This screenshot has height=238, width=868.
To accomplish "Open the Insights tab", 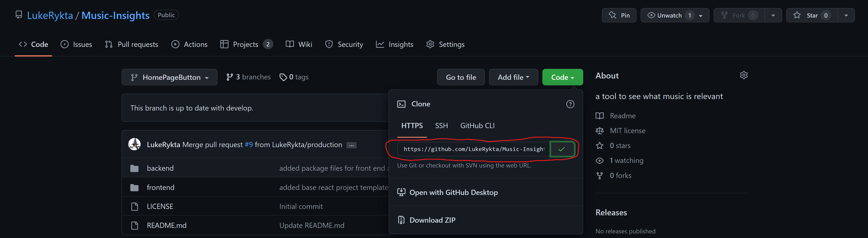I will [395, 44].
